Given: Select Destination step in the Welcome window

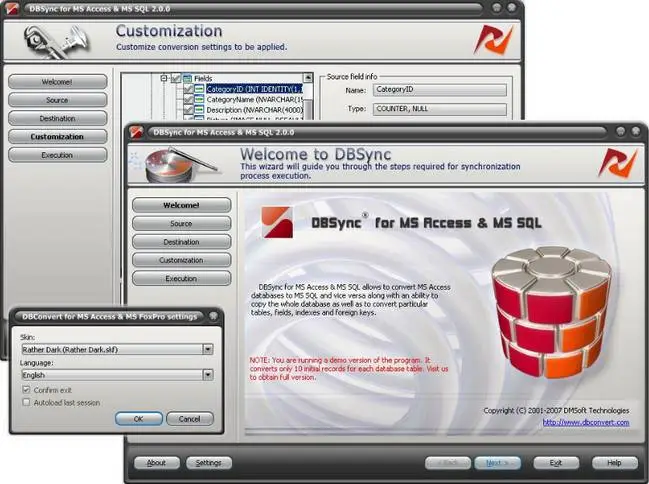Looking at the screenshot, I should [181, 242].
